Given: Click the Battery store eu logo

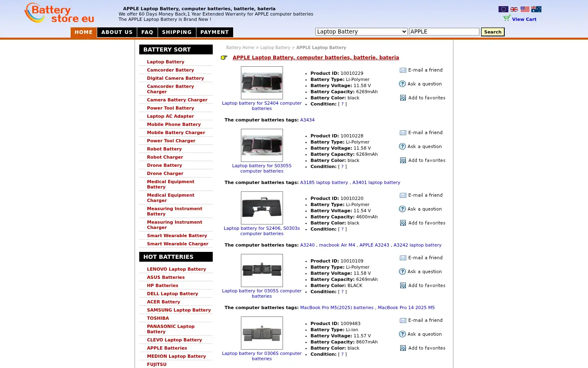Looking at the screenshot, I should 59,13.
